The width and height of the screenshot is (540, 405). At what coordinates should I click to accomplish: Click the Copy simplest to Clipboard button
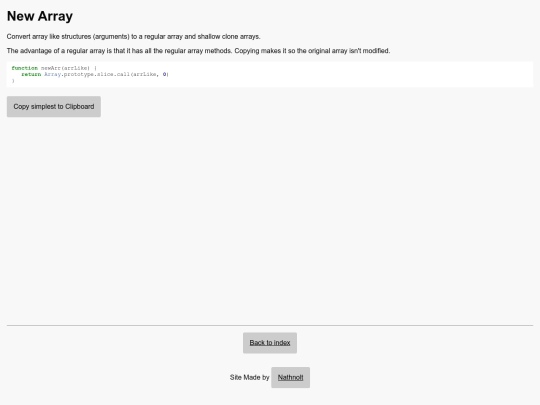point(54,106)
